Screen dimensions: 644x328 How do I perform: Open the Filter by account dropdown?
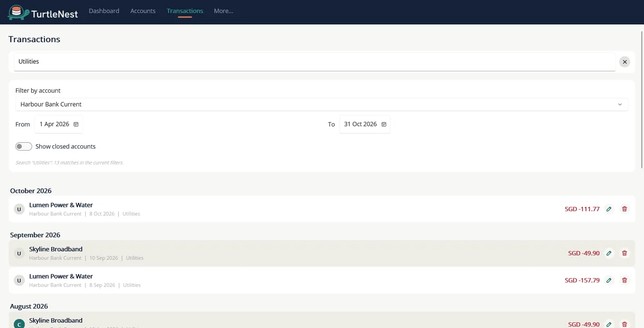[x=321, y=105]
